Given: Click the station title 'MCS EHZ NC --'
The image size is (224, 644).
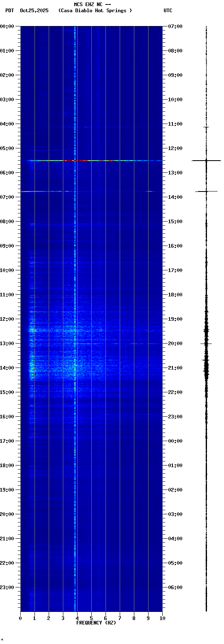Looking at the screenshot, I should (92, 4).
